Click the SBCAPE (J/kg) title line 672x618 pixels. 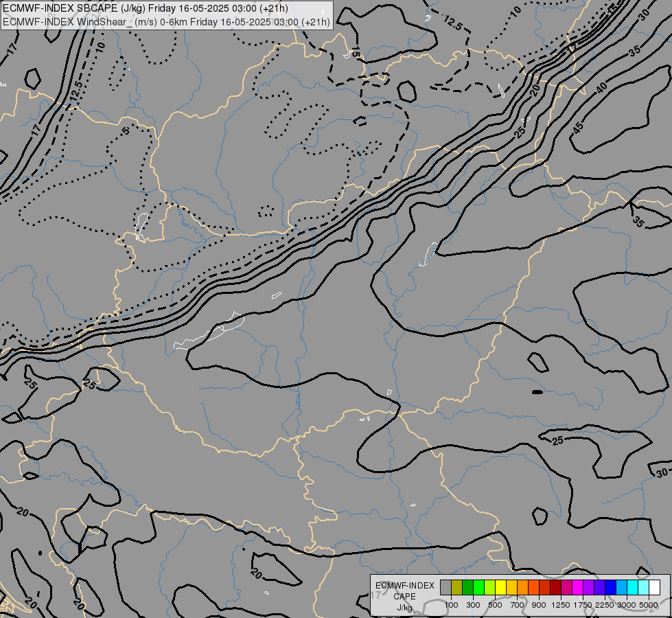point(146,8)
